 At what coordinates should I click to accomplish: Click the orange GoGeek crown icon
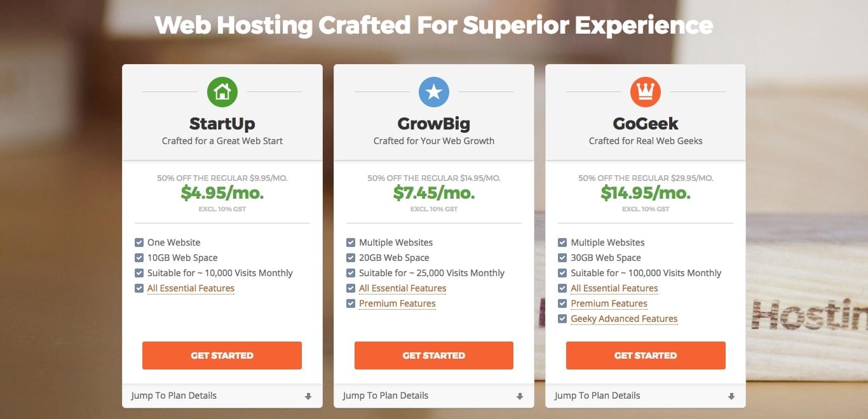[645, 92]
